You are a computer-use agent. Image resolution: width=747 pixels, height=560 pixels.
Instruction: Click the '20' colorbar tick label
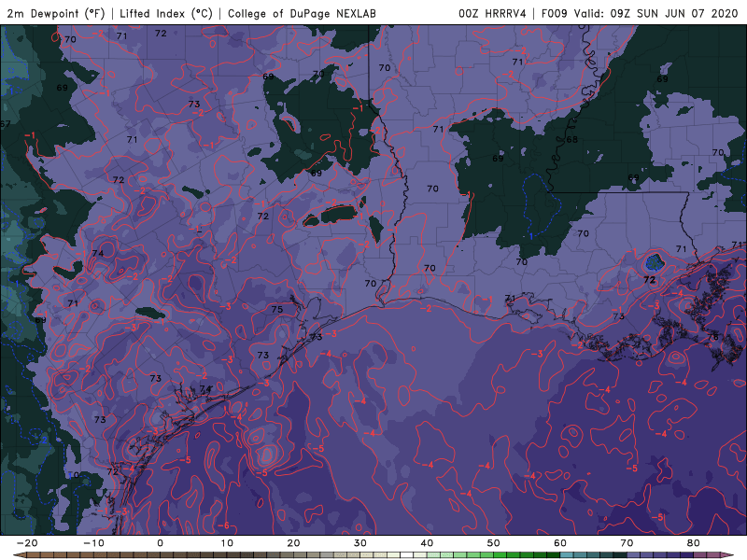tap(293, 543)
